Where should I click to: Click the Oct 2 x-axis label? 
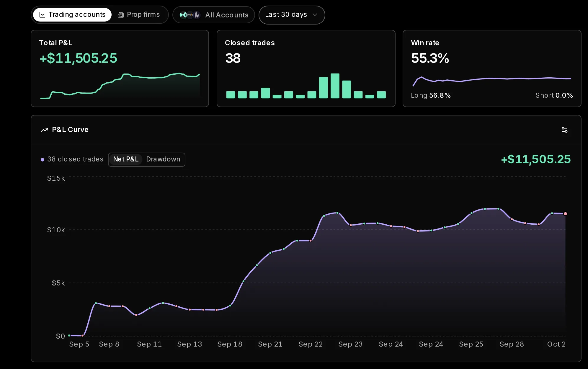556,344
